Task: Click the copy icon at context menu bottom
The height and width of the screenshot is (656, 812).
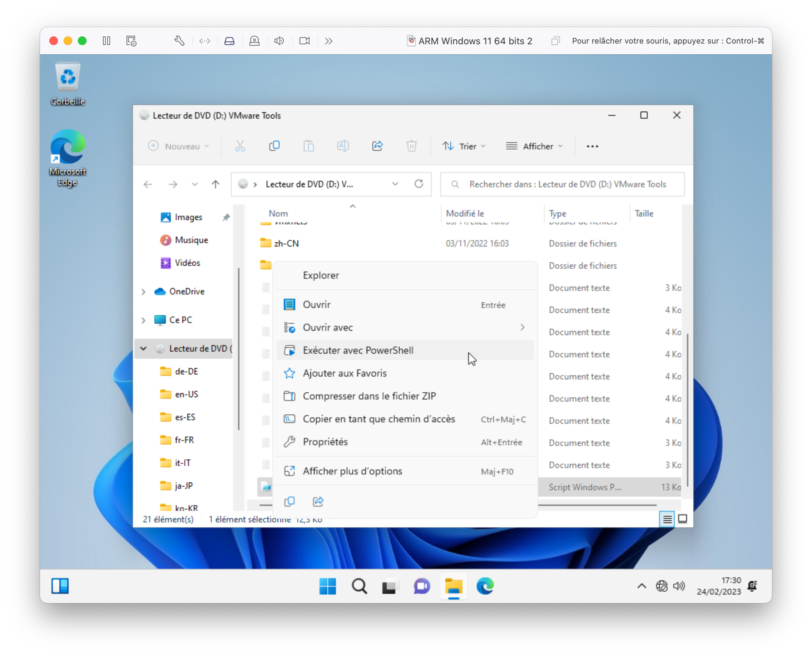Action: click(289, 501)
